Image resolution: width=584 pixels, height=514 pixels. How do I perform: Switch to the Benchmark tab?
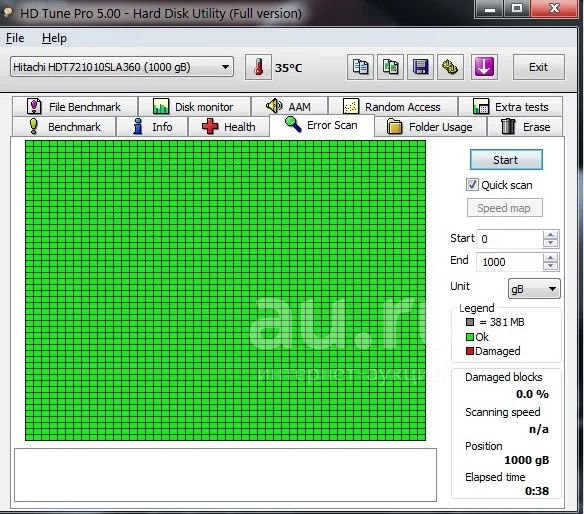[x=64, y=127]
